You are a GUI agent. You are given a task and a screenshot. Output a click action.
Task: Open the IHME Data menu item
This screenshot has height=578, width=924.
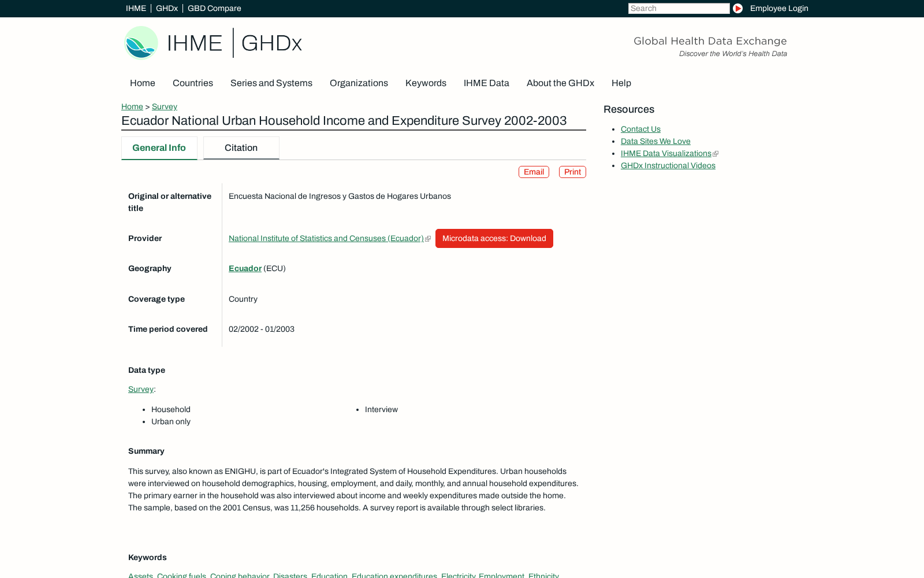486,83
